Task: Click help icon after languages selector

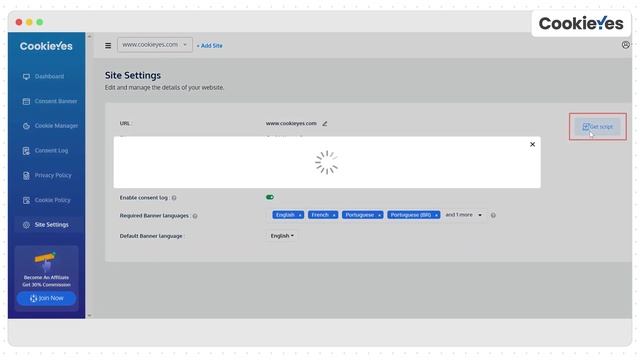Action: [493, 215]
